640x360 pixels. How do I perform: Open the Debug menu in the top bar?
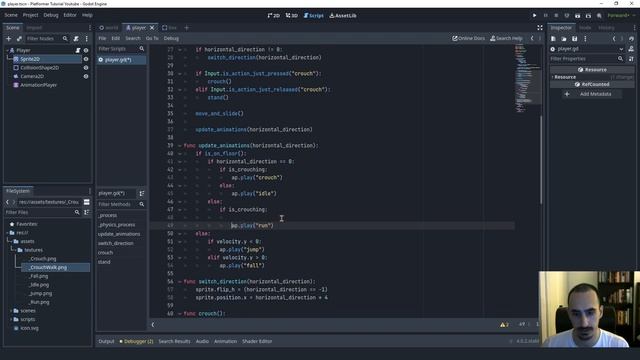point(51,15)
